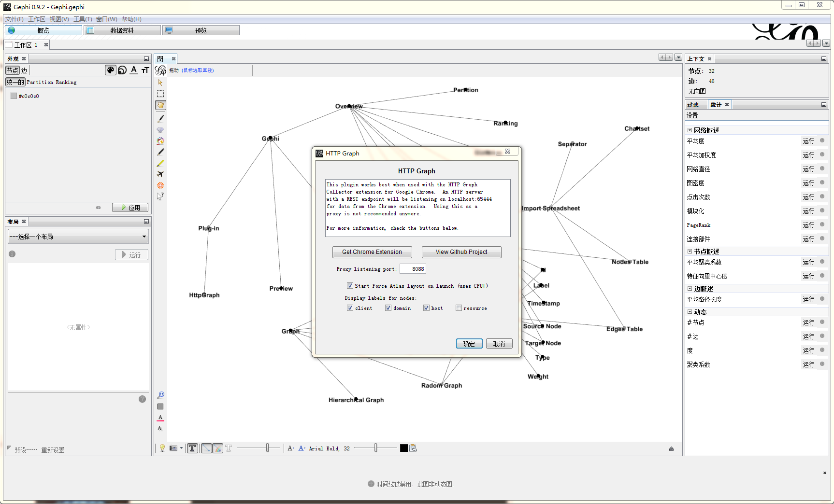Image resolution: width=834 pixels, height=504 pixels.
Task: Click the camera screenshot icon
Action: point(173,448)
